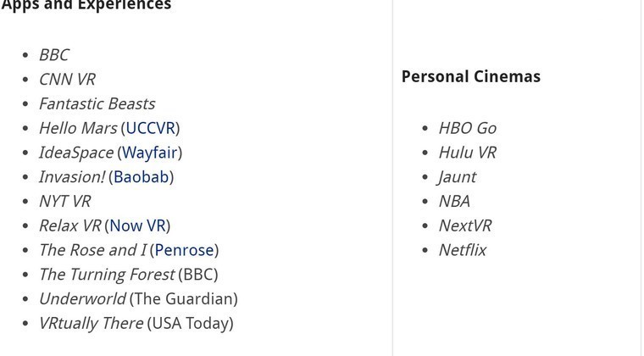
Task: Select The Turning Forest entry
Action: click(129, 275)
